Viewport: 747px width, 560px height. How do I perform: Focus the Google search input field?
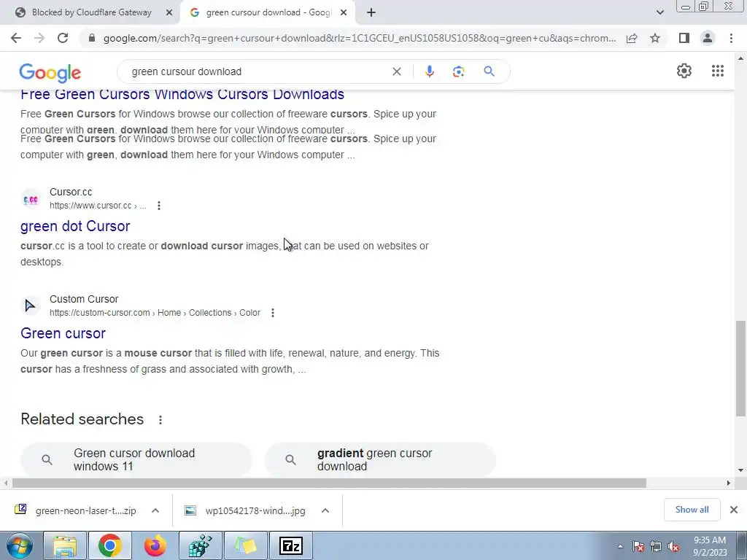click(x=258, y=71)
